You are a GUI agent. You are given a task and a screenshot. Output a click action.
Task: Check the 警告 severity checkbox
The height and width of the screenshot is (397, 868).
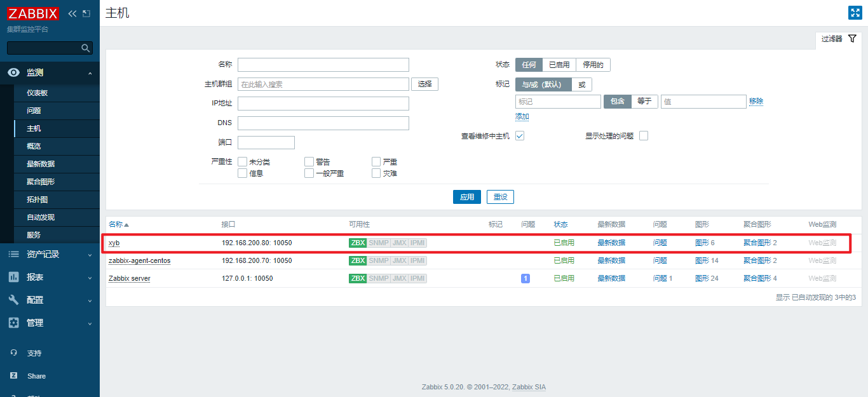(x=309, y=162)
